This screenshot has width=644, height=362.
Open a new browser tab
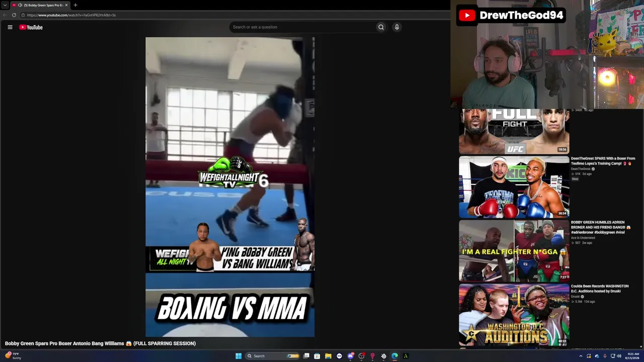coord(75,5)
